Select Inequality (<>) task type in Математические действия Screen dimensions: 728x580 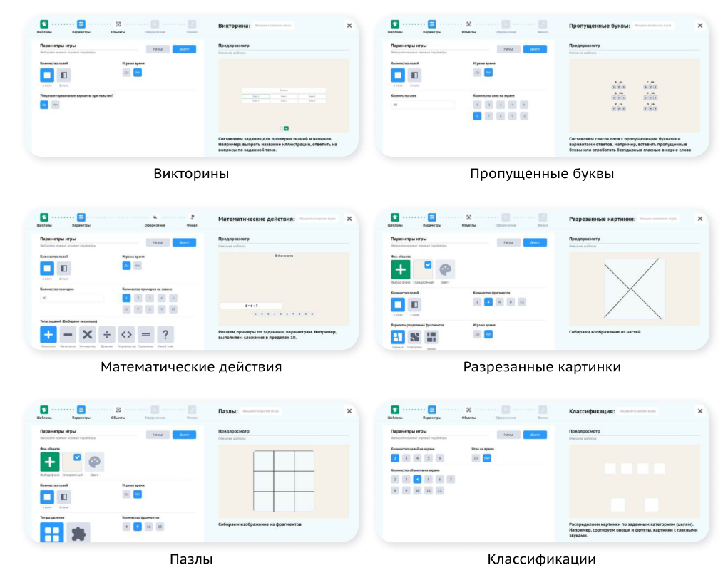pyautogui.click(x=126, y=335)
